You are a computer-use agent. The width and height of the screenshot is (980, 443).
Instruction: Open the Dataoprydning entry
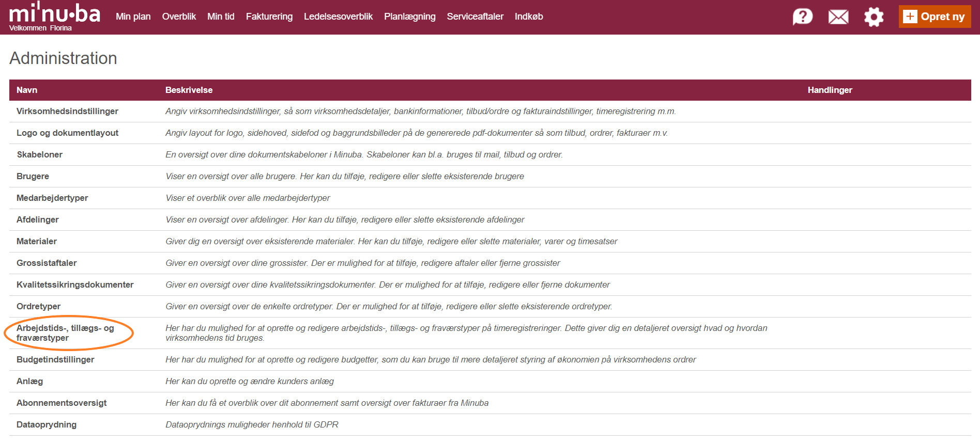point(47,424)
